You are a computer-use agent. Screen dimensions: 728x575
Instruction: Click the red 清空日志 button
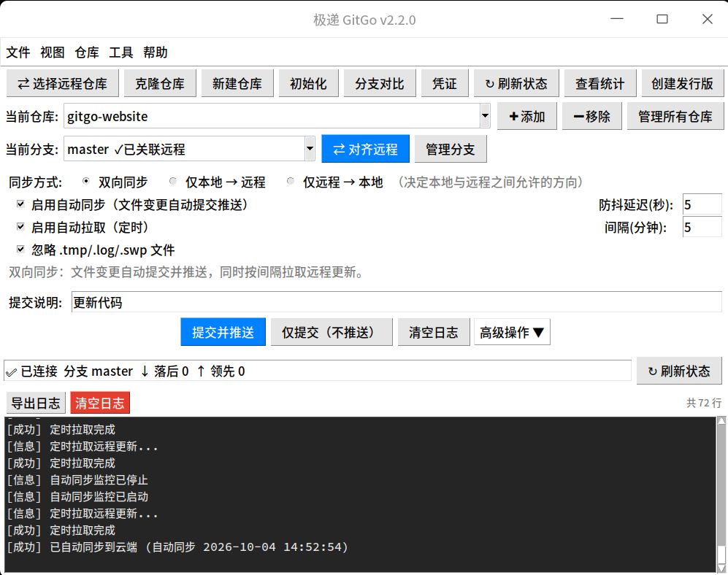tap(100, 403)
